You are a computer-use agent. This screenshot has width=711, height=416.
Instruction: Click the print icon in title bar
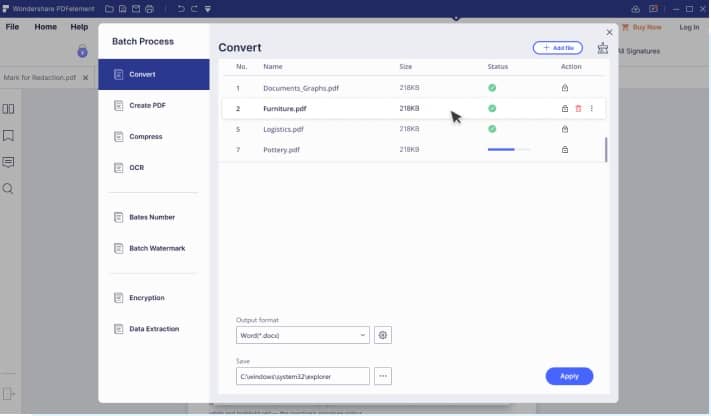point(149,9)
